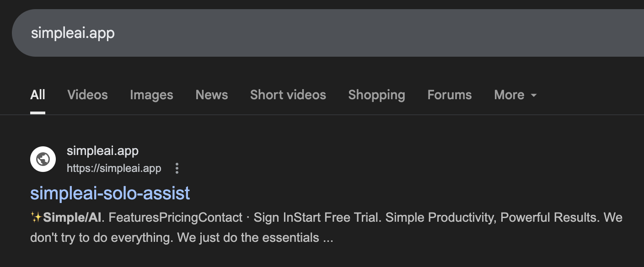Screen dimensions: 644x267
Task: Select the All results tab
Action: (38, 95)
